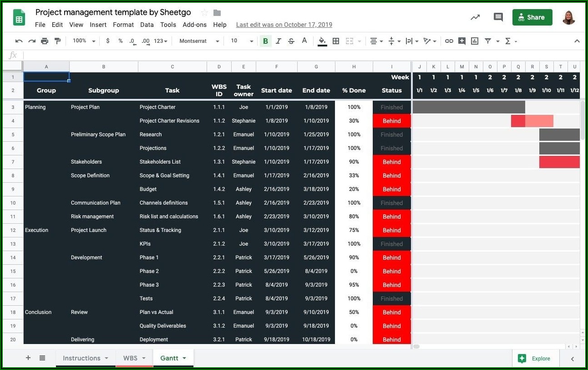
Task: Toggle strikethrough formatting
Action: (291, 41)
